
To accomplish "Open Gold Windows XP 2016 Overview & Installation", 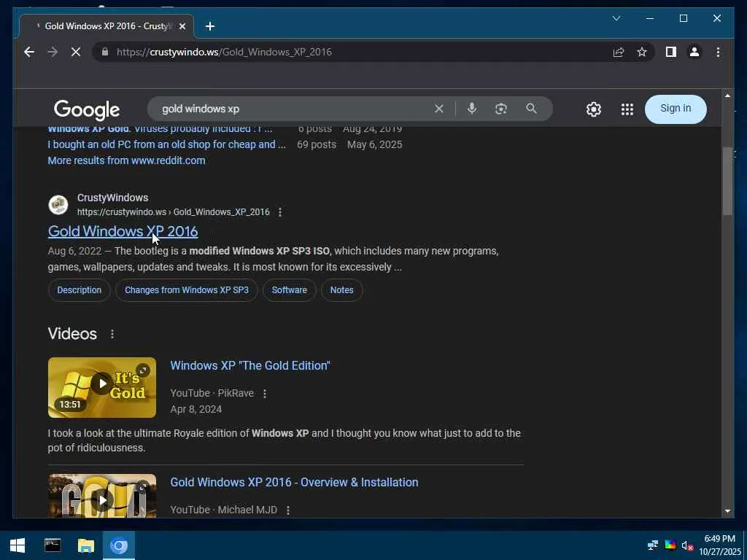I will (x=294, y=482).
